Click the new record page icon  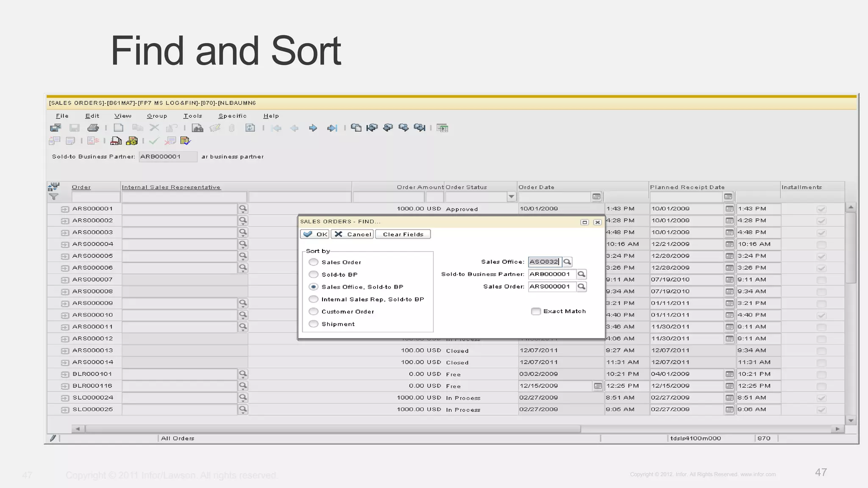[119, 128]
